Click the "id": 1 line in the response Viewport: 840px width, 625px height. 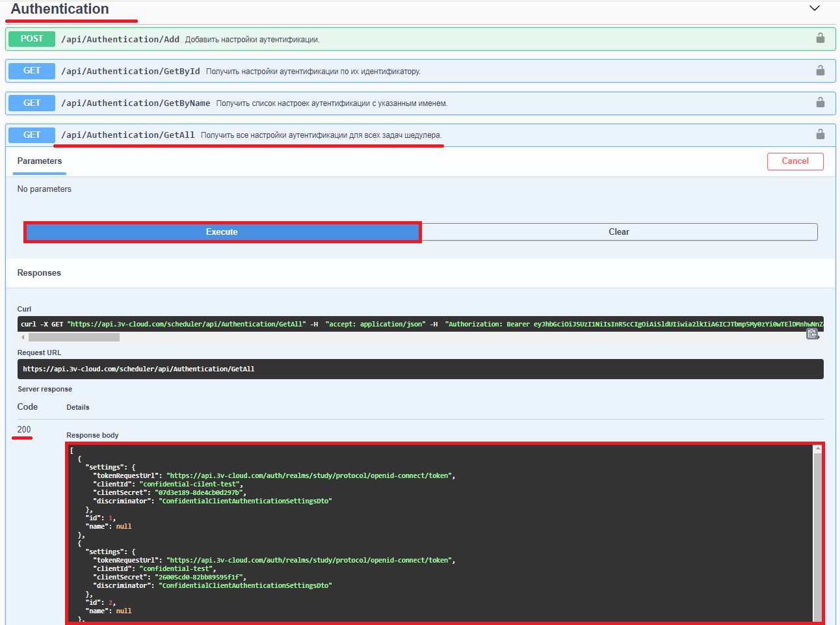point(101,518)
